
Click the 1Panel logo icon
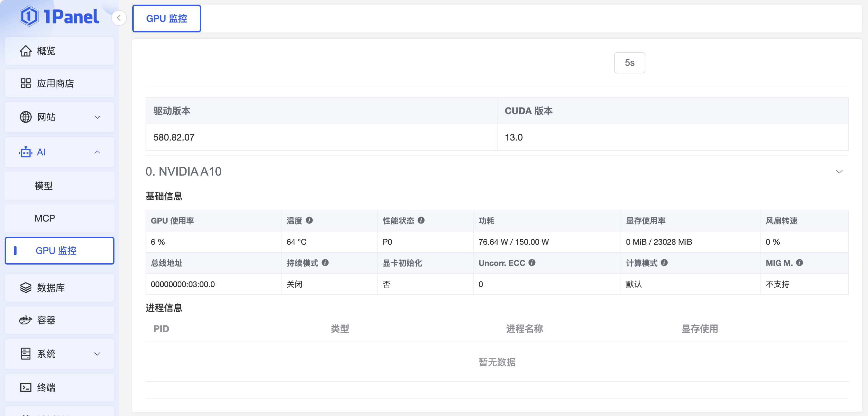(x=29, y=16)
